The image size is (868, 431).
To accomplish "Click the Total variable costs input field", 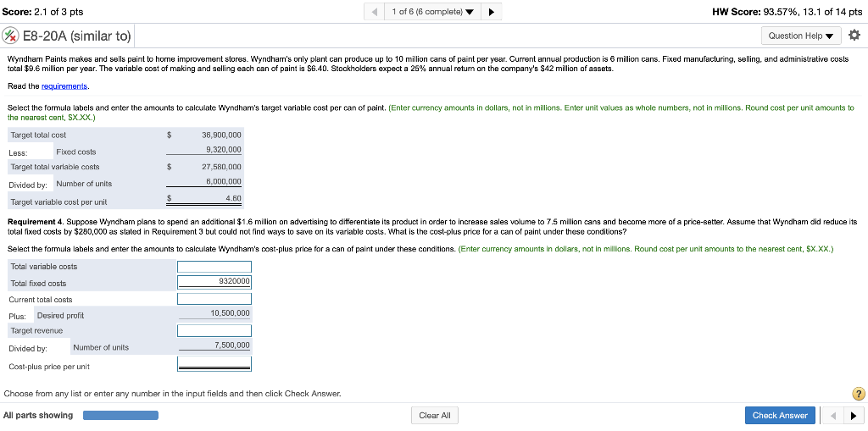I will coord(214,267).
